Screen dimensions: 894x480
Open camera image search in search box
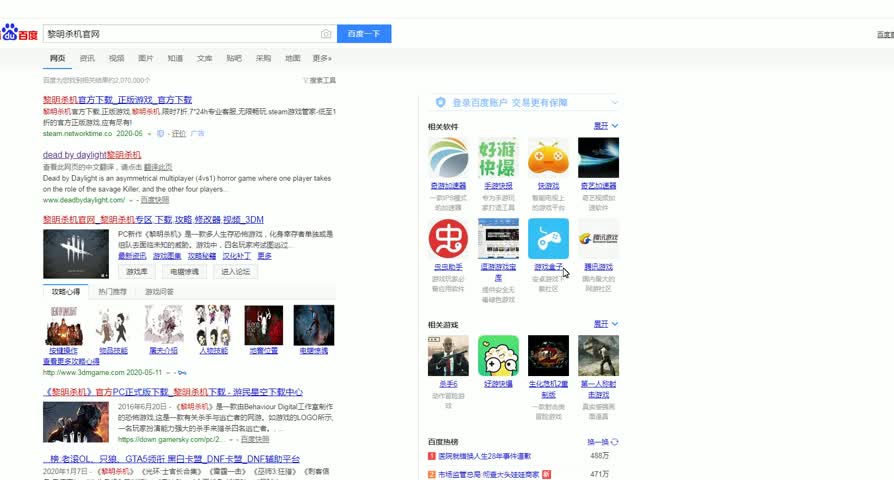click(326, 34)
